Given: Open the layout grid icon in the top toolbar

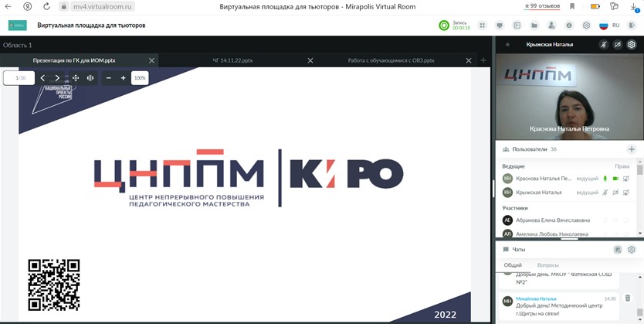Looking at the screenshot, I should pos(483,26).
